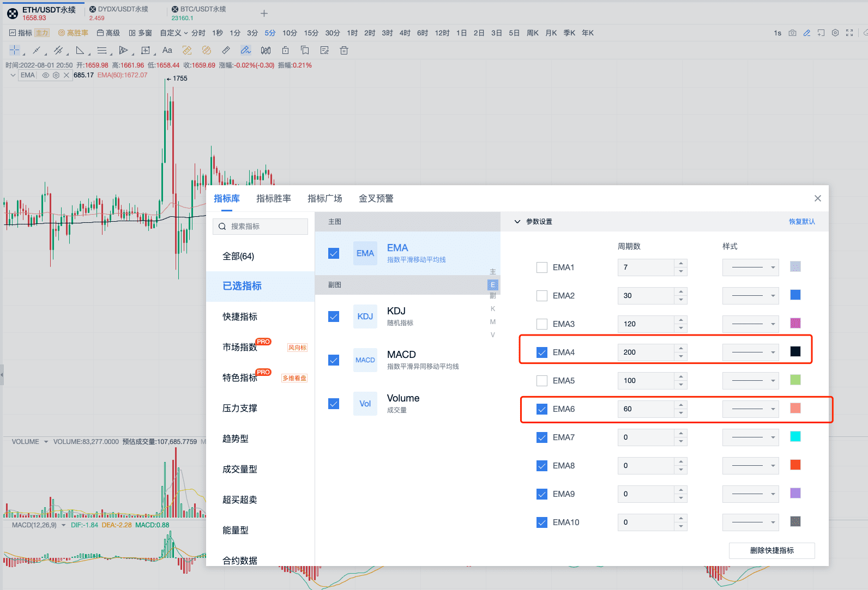Select the crosshair cursor tool

pyautogui.click(x=15, y=51)
